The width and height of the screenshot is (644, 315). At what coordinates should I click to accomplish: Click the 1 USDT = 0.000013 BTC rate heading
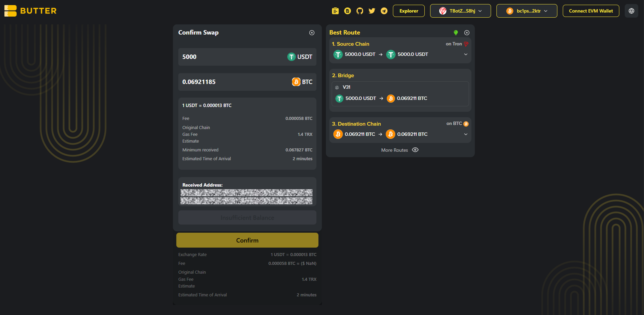[207, 105]
